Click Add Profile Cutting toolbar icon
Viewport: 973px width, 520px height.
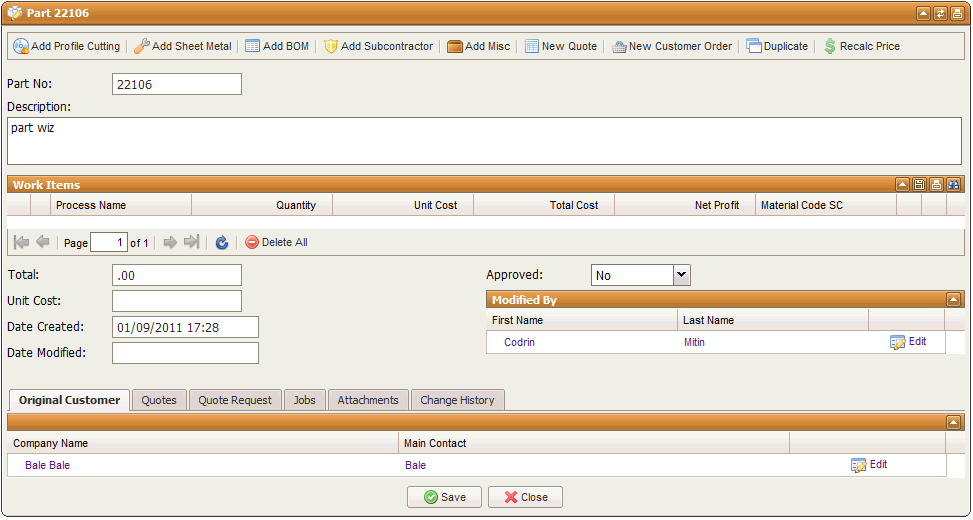click(x=21, y=46)
